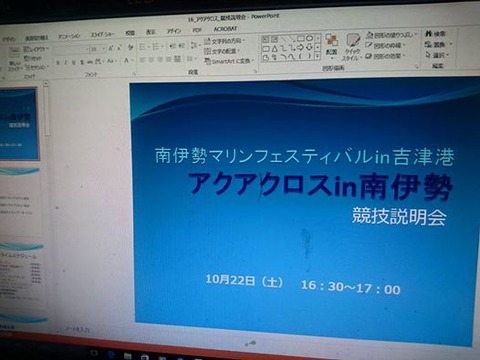Click Convert to SmartArt (SmartArtに変換)
This screenshot has height=360, width=480.
pos(230,61)
